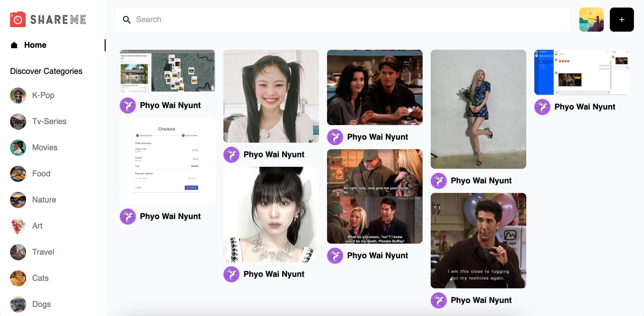The width and height of the screenshot is (644, 316).
Task: Go to the Art category
Action: click(x=37, y=226)
